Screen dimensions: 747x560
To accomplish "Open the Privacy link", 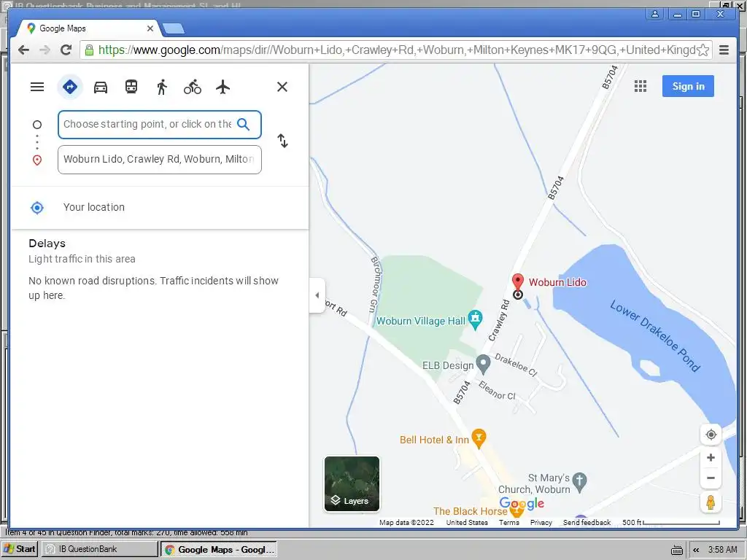I will tap(541, 522).
